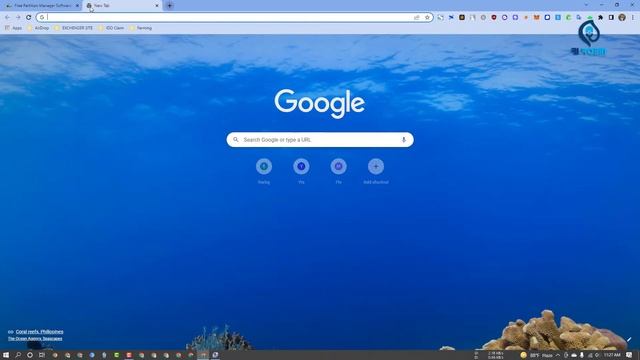Click the Google search box
The width and height of the screenshot is (640, 360).
point(320,140)
